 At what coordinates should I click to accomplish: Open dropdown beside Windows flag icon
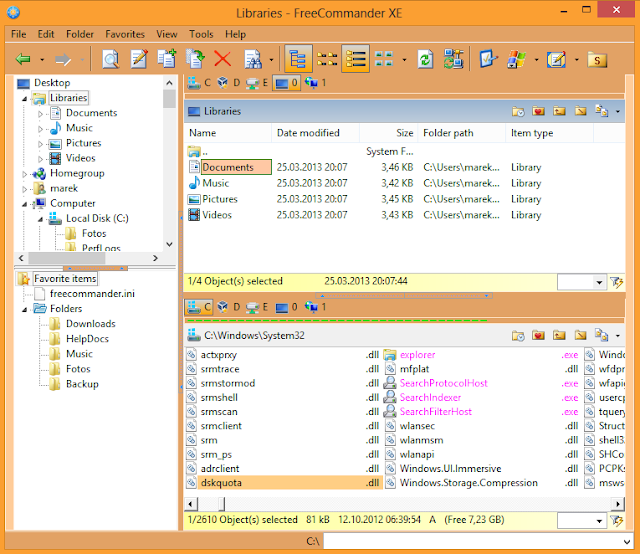pyautogui.click(x=536, y=60)
